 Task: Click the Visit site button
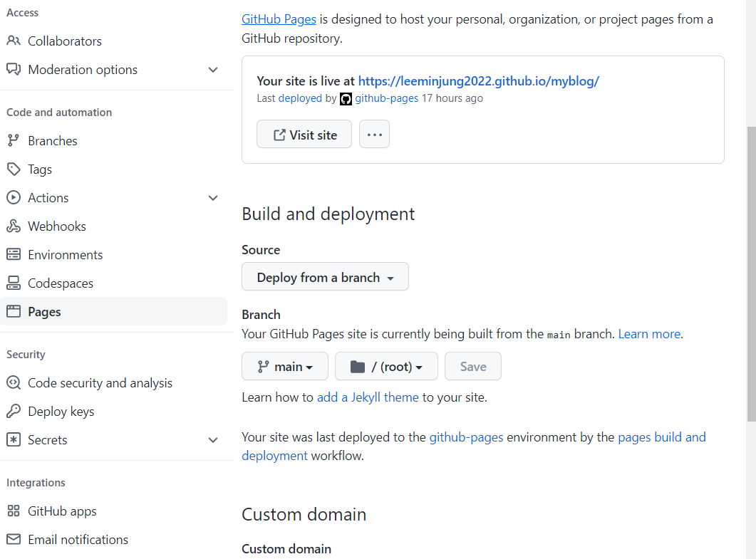pos(304,134)
